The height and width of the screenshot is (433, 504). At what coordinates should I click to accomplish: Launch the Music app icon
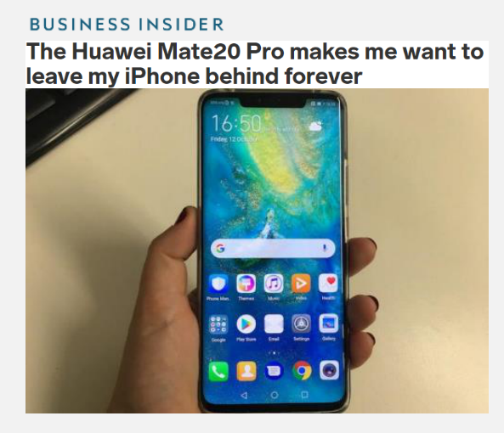click(x=274, y=284)
